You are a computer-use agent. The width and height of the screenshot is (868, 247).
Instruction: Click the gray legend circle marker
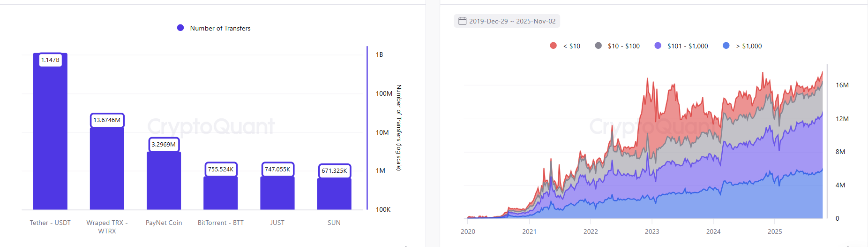coord(598,46)
